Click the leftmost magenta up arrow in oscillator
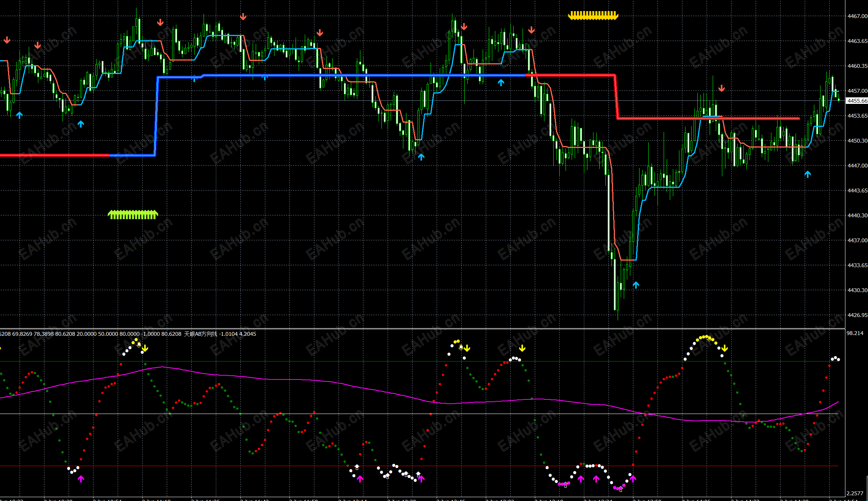 [x=81, y=479]
